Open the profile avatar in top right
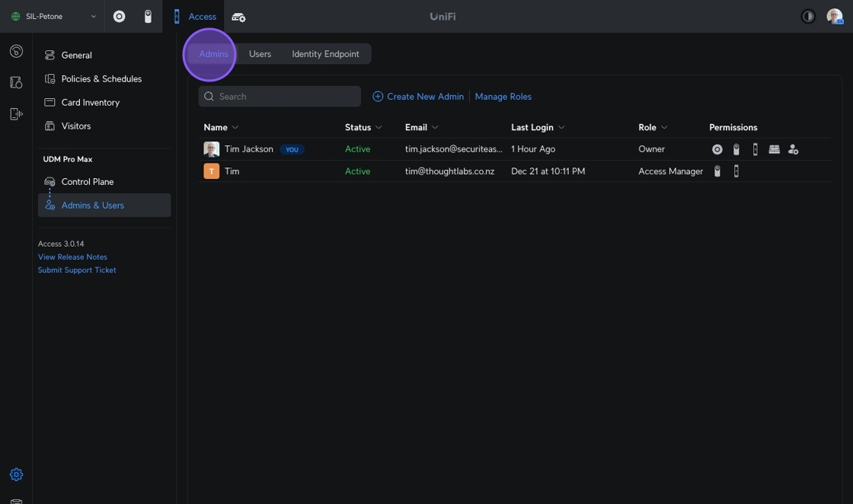This screenshot has width=853, height=504. click(x=834, y=17)
